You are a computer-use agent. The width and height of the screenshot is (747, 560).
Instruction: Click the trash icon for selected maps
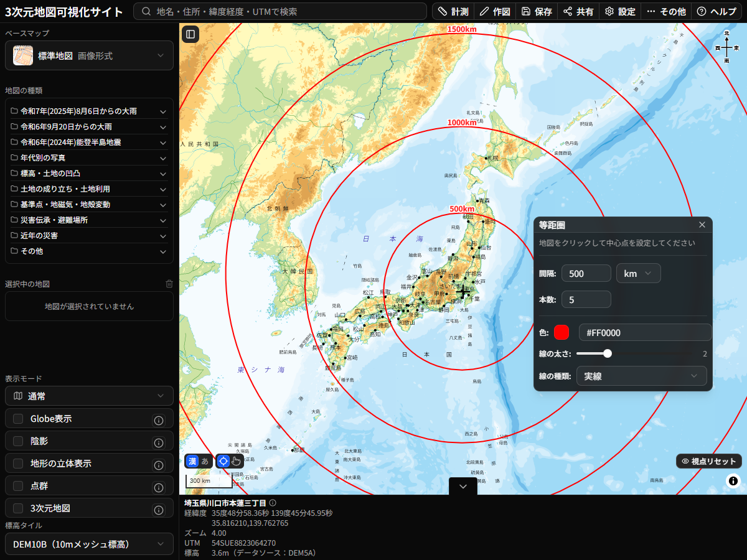pos(169,284)
